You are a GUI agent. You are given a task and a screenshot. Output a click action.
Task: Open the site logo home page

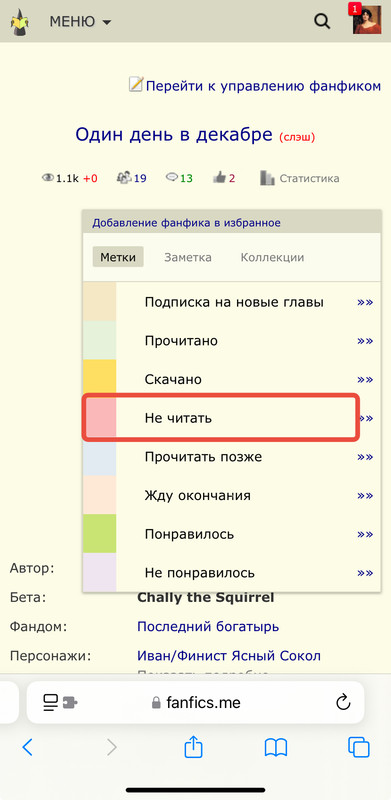[x=20, y=21]
